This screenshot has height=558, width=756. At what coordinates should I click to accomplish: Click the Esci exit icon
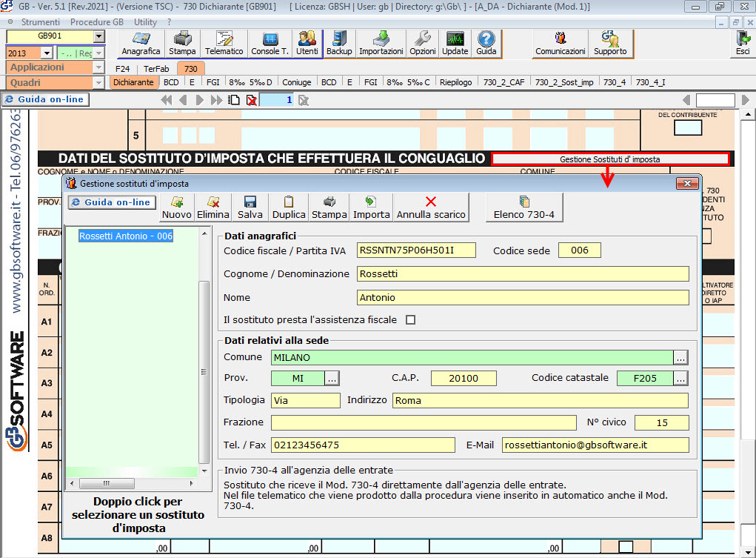(x=743, y=44)
